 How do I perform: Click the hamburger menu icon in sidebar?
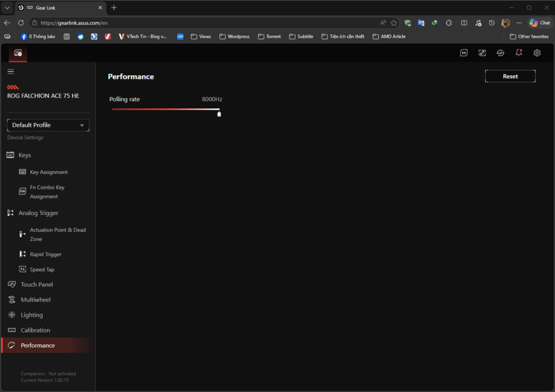(x=11, y=71)
